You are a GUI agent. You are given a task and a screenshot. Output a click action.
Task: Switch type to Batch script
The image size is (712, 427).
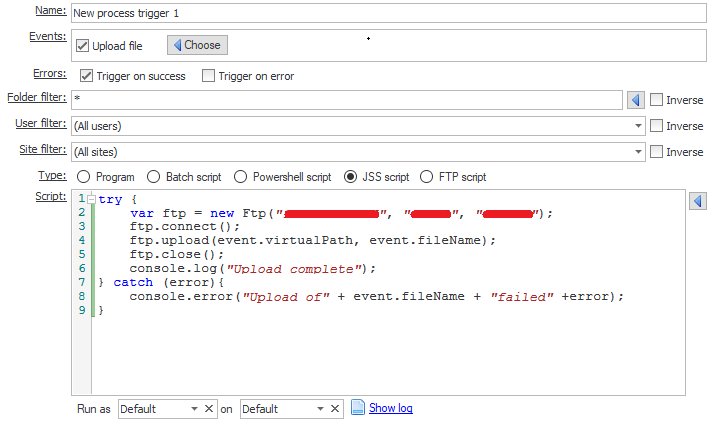coord(153,177)
